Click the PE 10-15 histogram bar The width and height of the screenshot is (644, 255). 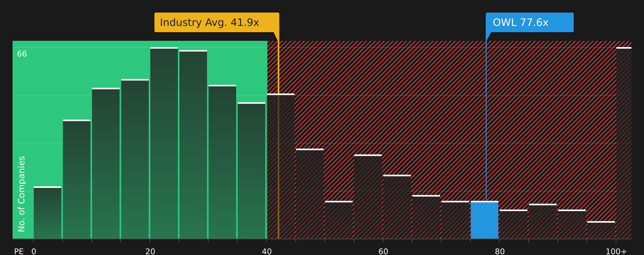pyautogui.click(x=106, y=163)
